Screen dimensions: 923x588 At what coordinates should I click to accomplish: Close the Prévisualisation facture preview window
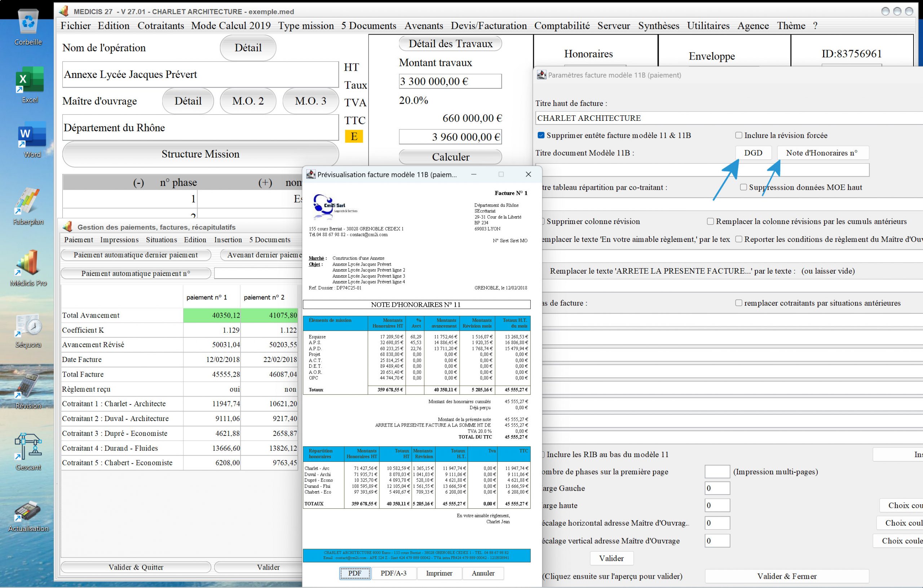click(528, 174)
